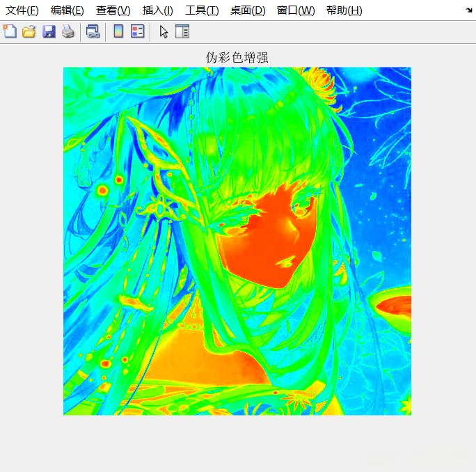
Task: Save the figure with floppy disk icon
Action: [x=49, y=31]
